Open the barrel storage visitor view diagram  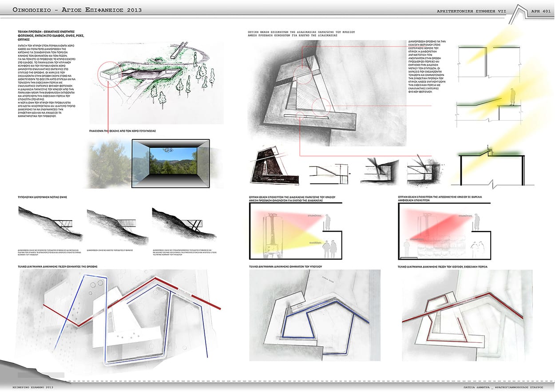(x=443, y=231)
